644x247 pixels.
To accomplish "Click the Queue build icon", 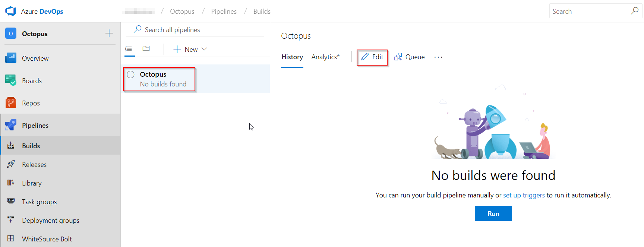I will 398,57.
